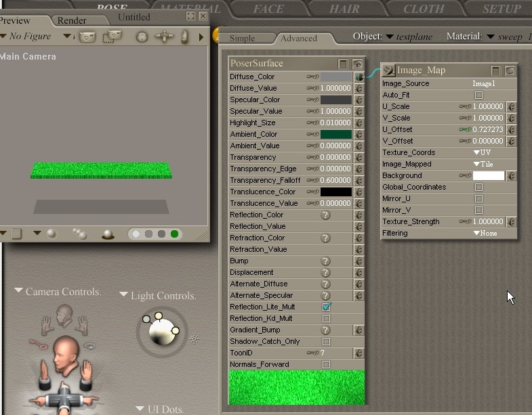The height and width of the screenshot is (415, 532).
Task: Click the Transparency_Falloff value 0.600000
Action: point(335,180)
